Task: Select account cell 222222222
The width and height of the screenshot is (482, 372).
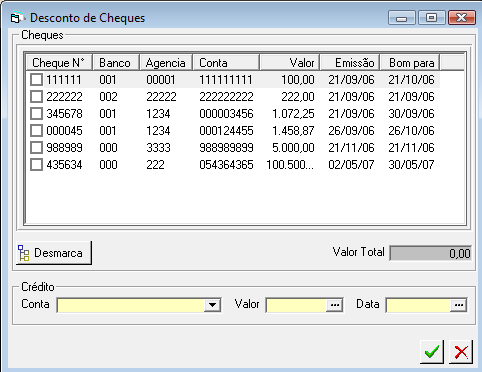Action: point(226,97)
